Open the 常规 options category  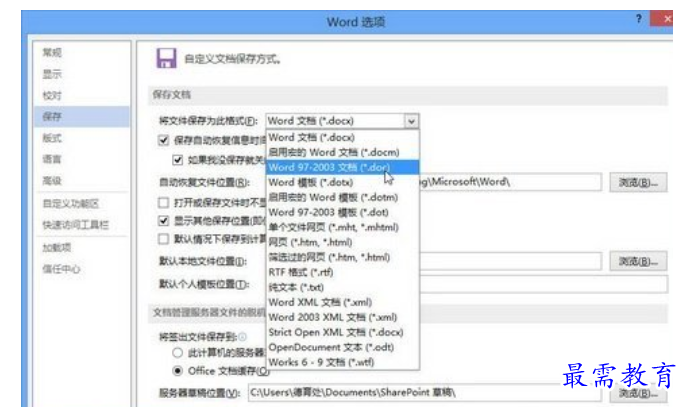(52, 53)
